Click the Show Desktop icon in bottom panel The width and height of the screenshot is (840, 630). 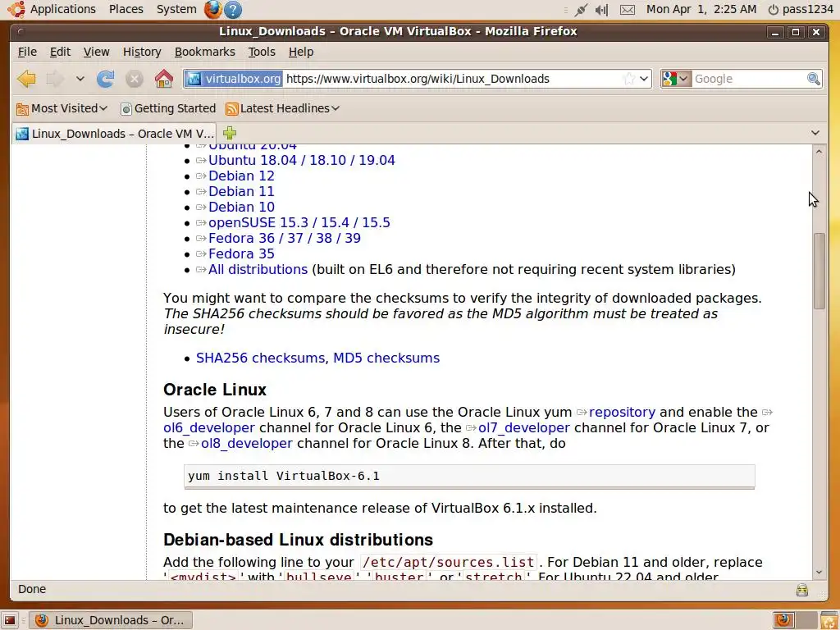(x=10, y=620)
